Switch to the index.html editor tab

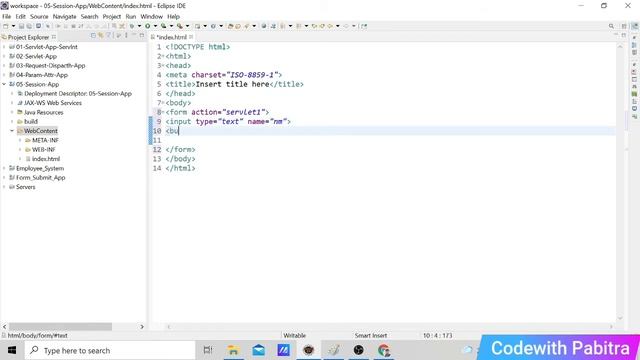click(171, 37)
